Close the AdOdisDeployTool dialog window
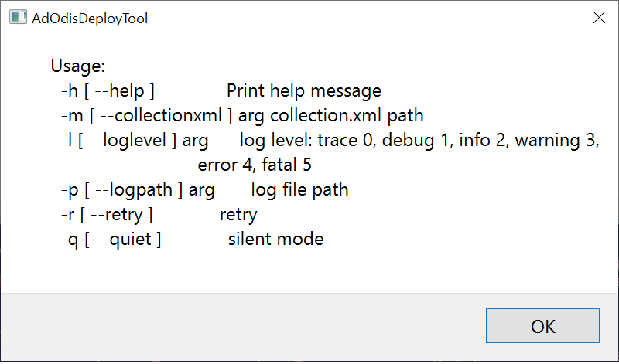 click(598, 19)
